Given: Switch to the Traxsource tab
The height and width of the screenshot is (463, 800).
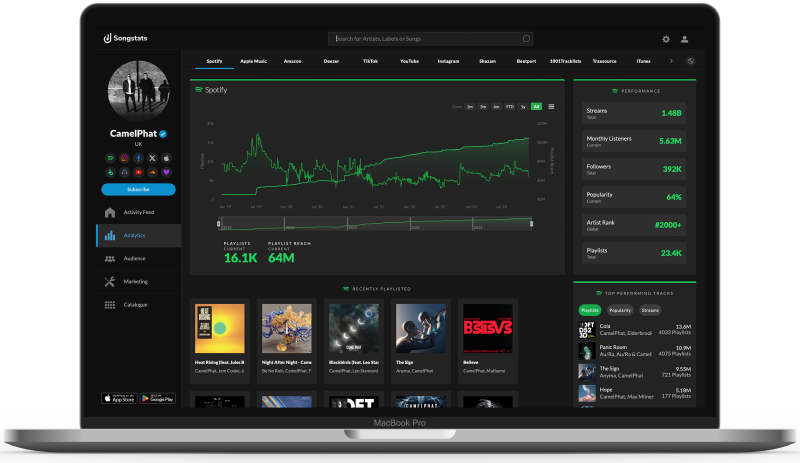Looking at the screenshot, I should point(604,61).
